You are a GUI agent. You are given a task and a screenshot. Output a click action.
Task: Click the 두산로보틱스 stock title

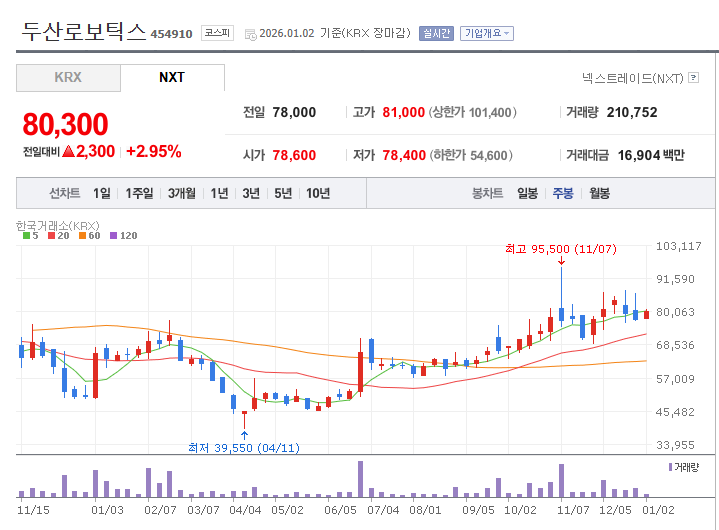(x=84, y=31)
